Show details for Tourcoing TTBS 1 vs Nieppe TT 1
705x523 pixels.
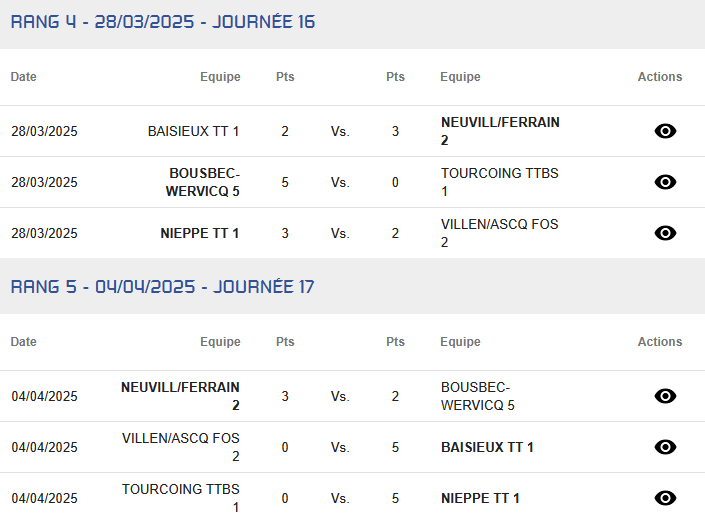pyautogui.click(x=665, y=498)
